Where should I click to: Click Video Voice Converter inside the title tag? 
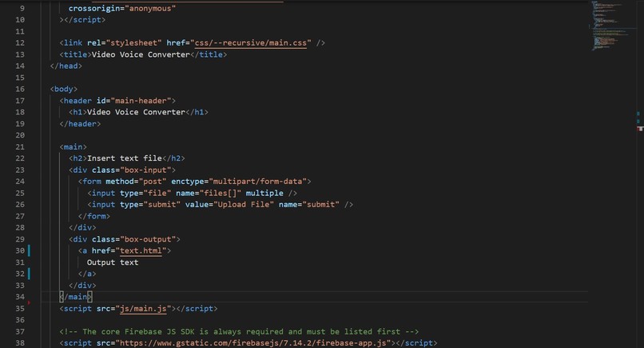click(141, 54)
